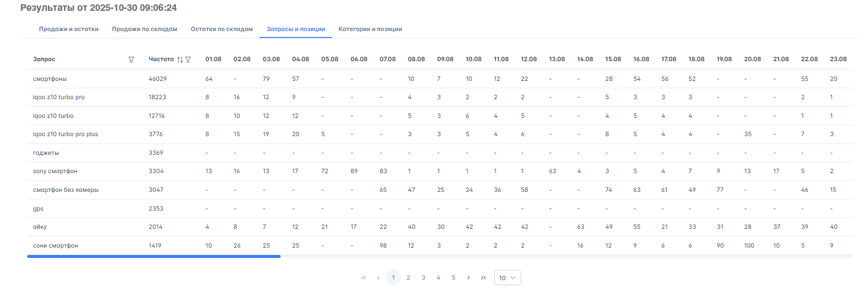
Task: Open Категории и позиции tab
Action: point(370,29)
